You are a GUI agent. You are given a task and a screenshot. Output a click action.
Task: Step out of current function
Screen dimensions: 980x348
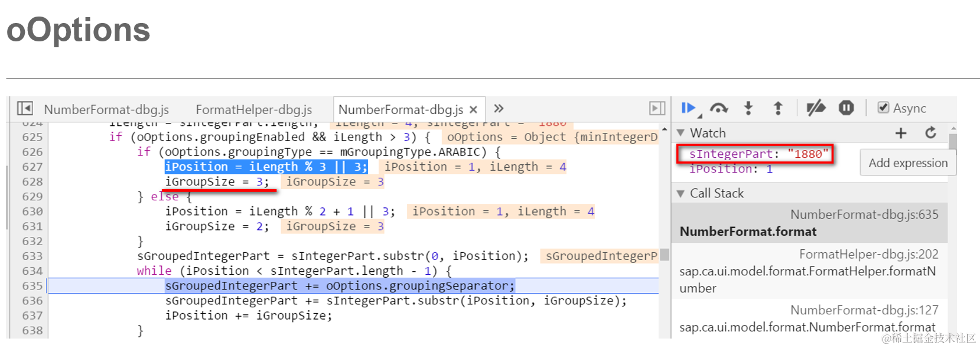coord(778,108)
